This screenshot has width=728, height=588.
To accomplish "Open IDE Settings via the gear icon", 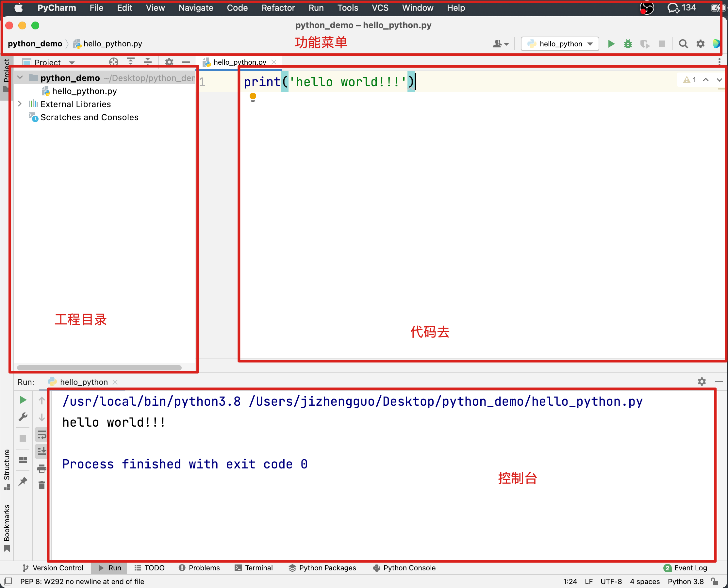I will pos(700,44).
